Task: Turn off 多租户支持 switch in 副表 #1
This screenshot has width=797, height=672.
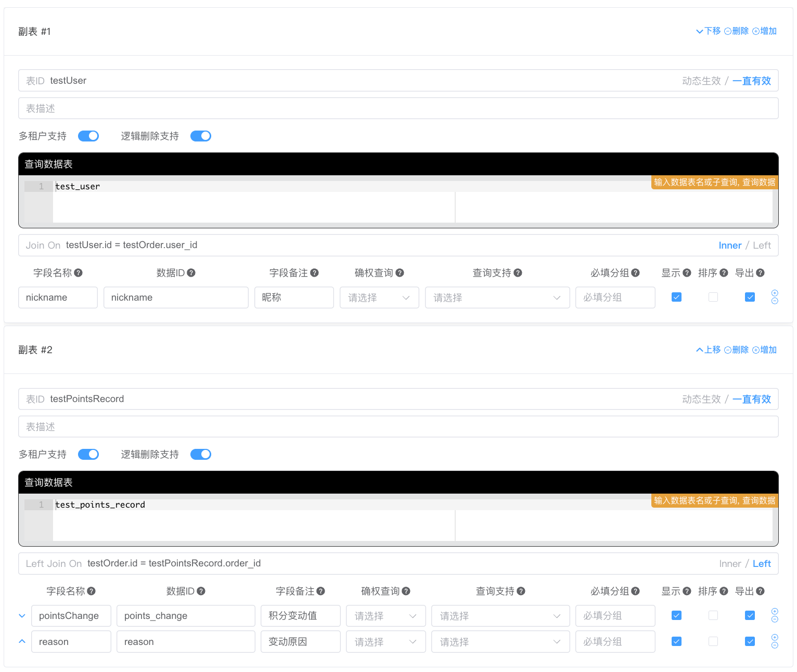Action: [x=88, y=136]
